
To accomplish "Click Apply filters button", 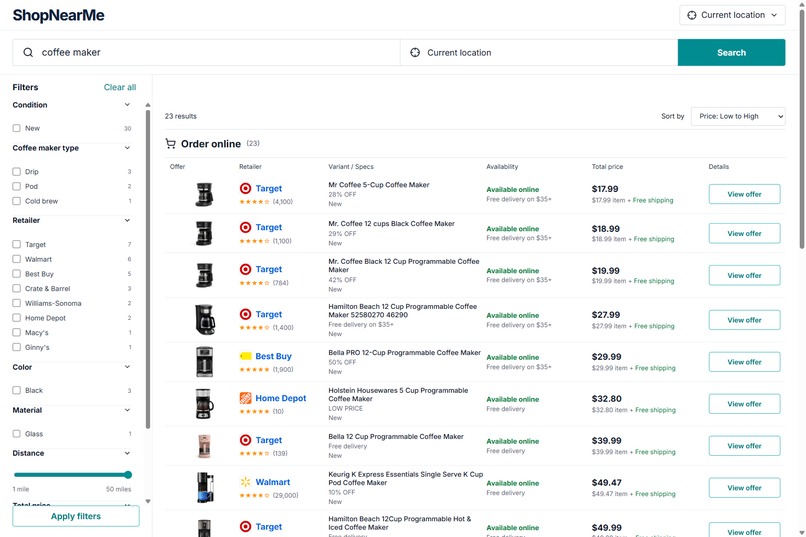I will click(x=76, y=516).
